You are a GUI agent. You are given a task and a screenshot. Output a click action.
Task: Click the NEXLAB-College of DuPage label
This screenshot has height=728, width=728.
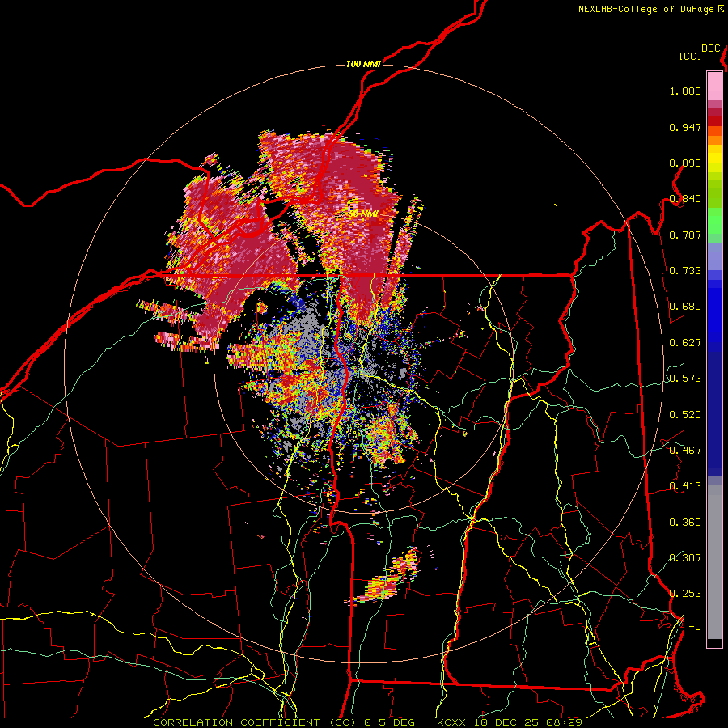pos(645,9)
